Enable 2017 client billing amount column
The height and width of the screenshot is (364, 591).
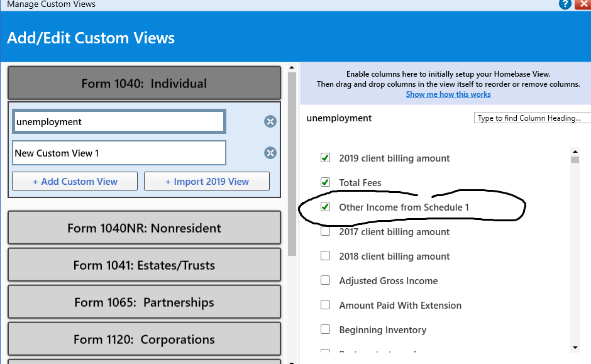[x=326, y=231]
